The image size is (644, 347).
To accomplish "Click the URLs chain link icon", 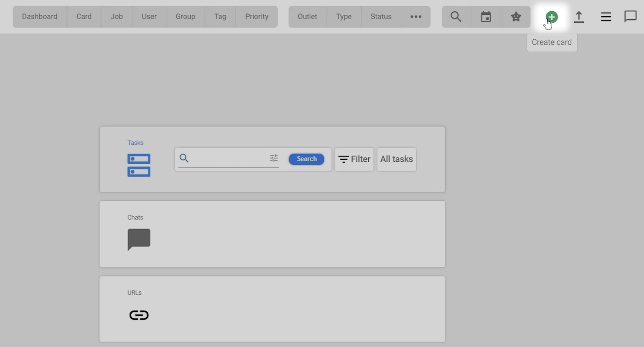I will (139, 315).
